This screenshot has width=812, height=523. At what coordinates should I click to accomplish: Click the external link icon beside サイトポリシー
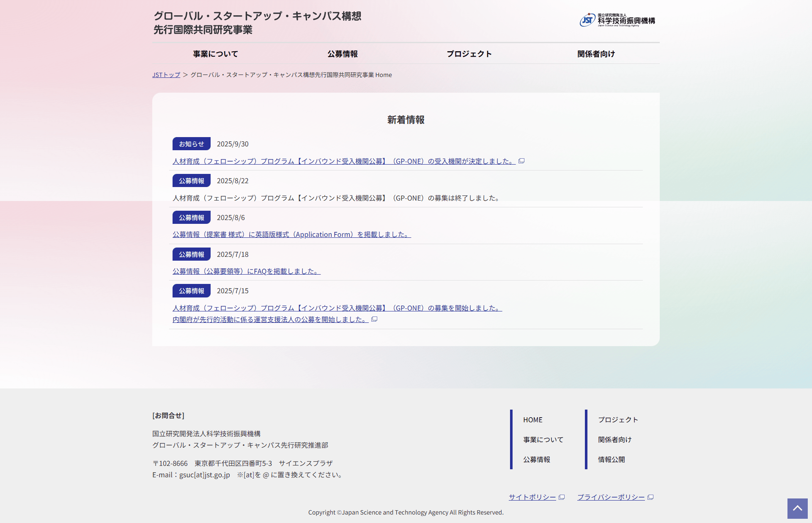click(561, 497)
